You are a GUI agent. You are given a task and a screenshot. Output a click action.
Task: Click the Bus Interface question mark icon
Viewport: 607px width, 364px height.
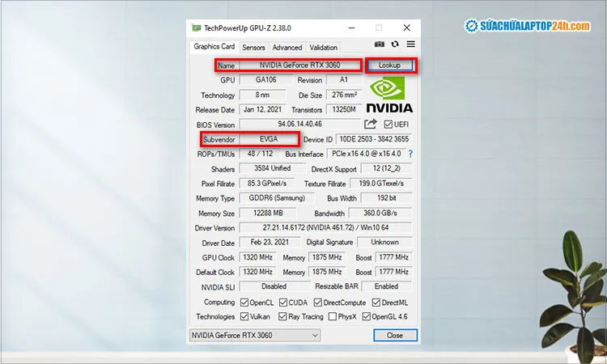point(410,154)
